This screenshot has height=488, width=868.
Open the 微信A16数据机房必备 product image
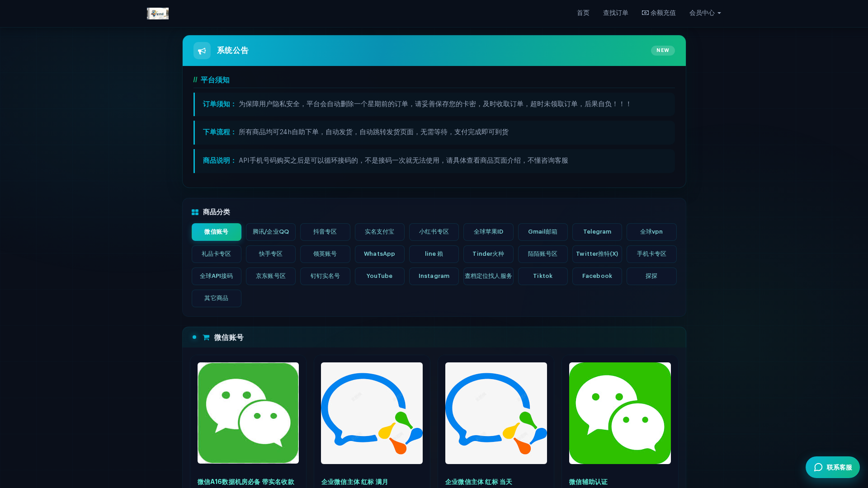pyautogui.click(x=248, y=413)
